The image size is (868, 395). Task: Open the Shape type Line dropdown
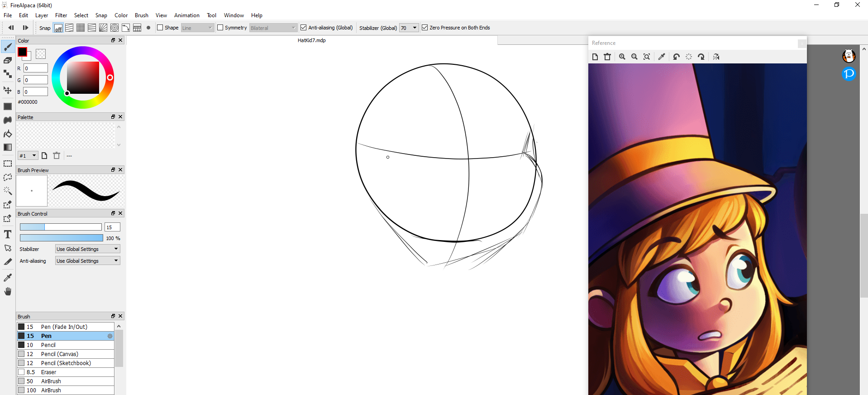197,28
